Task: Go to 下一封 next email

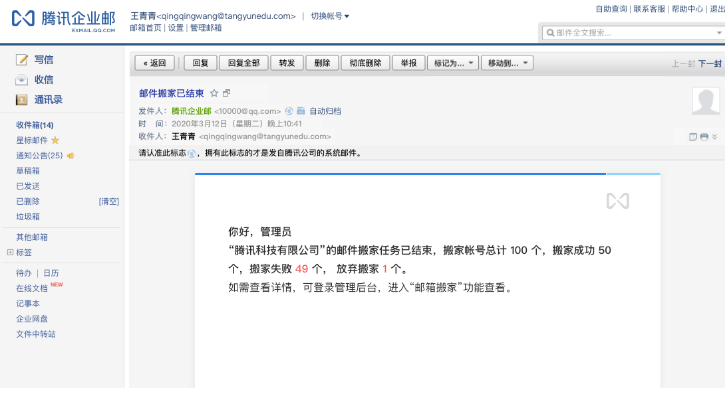Action: [710, 64]
